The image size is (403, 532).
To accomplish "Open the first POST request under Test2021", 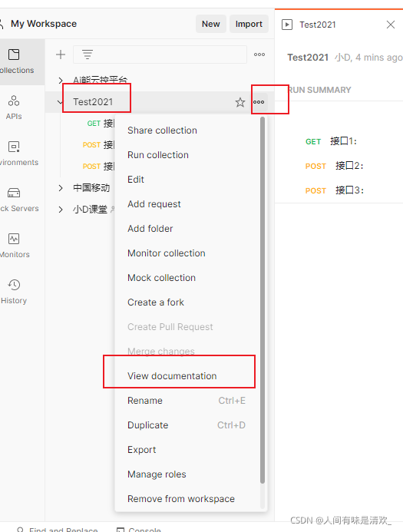I will coord(98,145).
